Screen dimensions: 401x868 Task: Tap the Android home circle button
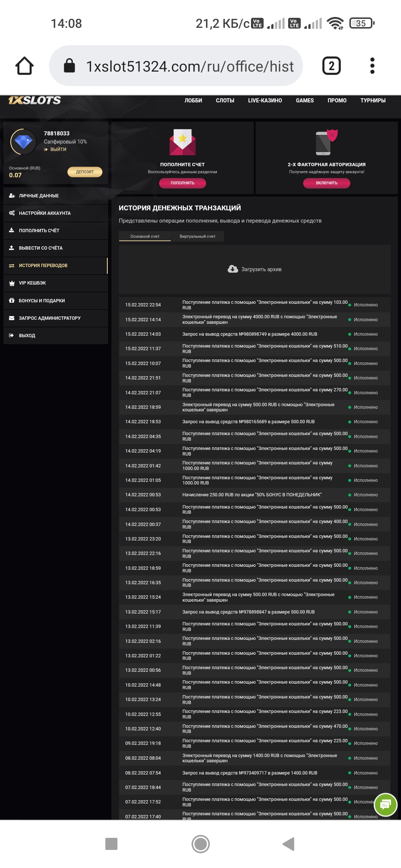pyautogui.click(x=200, y=844)
